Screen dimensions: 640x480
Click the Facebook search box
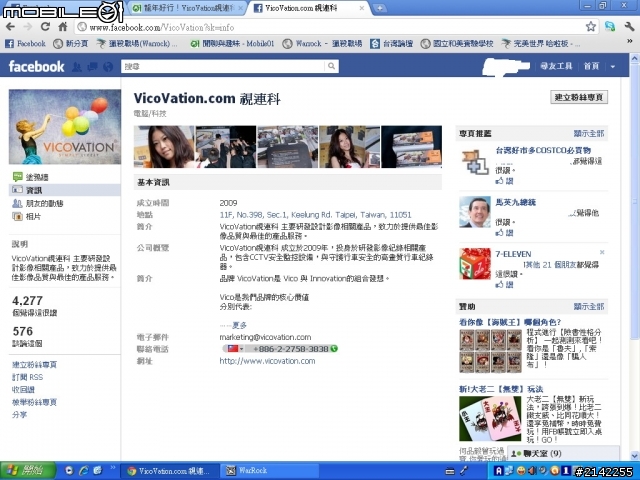pos(223,66)
